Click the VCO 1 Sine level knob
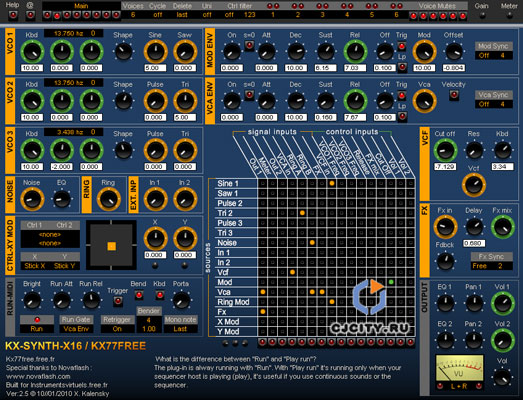 tap(155, 52)
